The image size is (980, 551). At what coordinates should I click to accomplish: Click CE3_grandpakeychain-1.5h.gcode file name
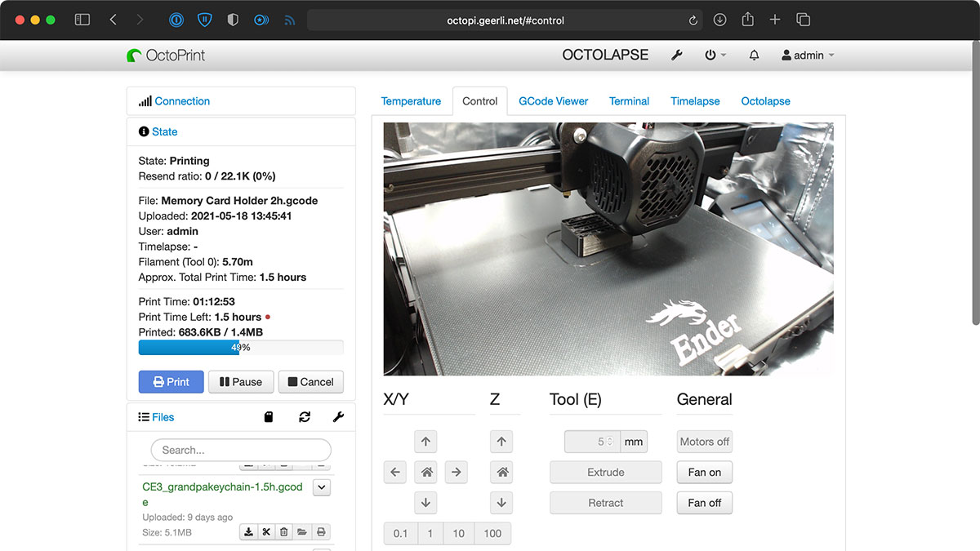tap(222, 495)
